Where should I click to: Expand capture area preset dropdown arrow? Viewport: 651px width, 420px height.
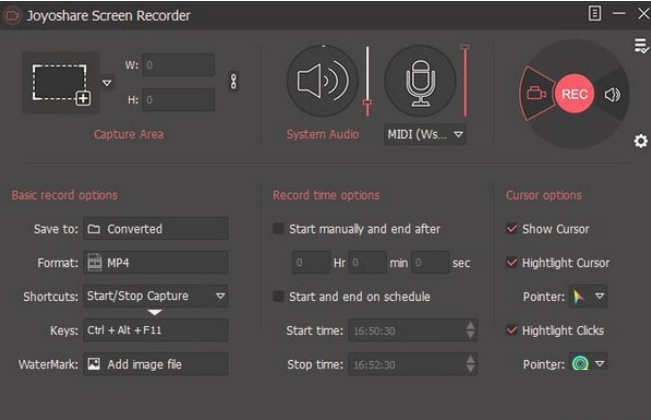tap(107, 83)
